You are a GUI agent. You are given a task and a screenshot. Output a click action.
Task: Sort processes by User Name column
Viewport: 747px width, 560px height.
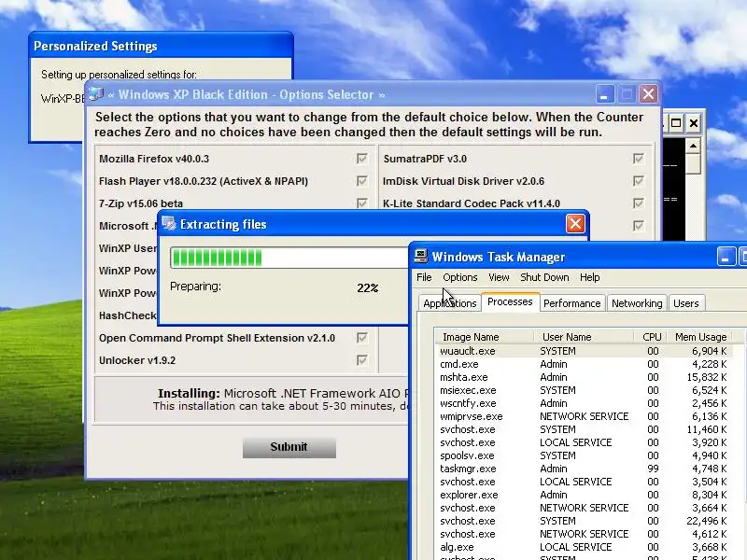pos(584,337)
